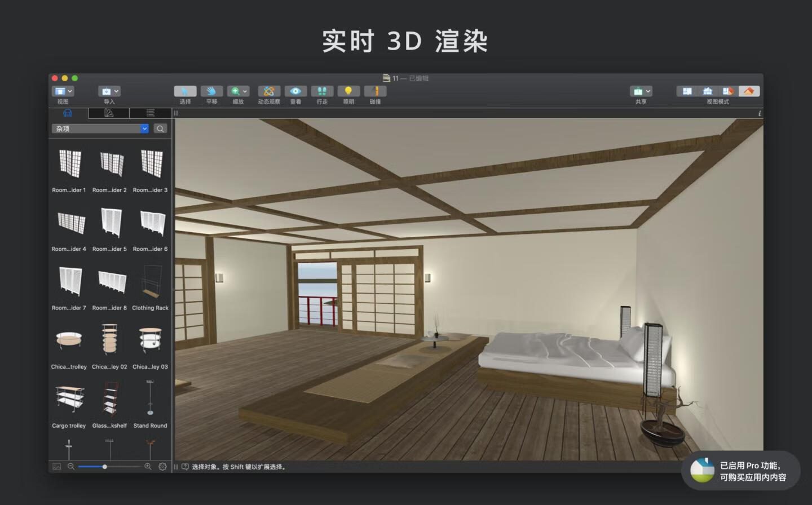
Task: Open the 共享 share dropdown menu
Action: pos(641,91)
